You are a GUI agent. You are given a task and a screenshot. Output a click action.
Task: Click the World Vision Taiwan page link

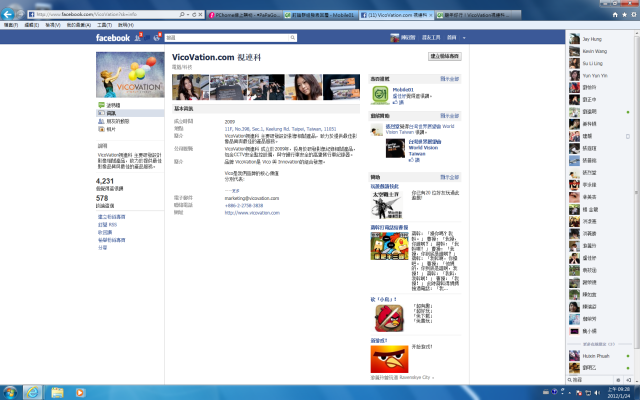coord(424,147)
